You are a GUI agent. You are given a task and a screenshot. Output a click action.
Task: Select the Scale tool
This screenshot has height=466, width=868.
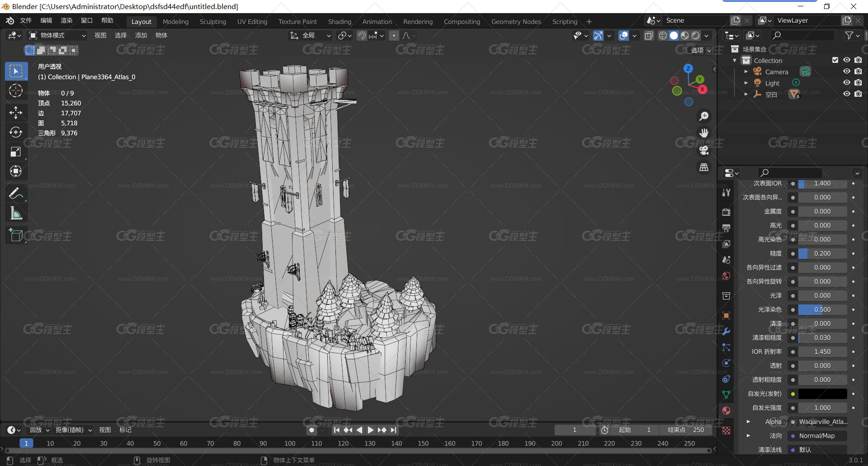(16, 152)
